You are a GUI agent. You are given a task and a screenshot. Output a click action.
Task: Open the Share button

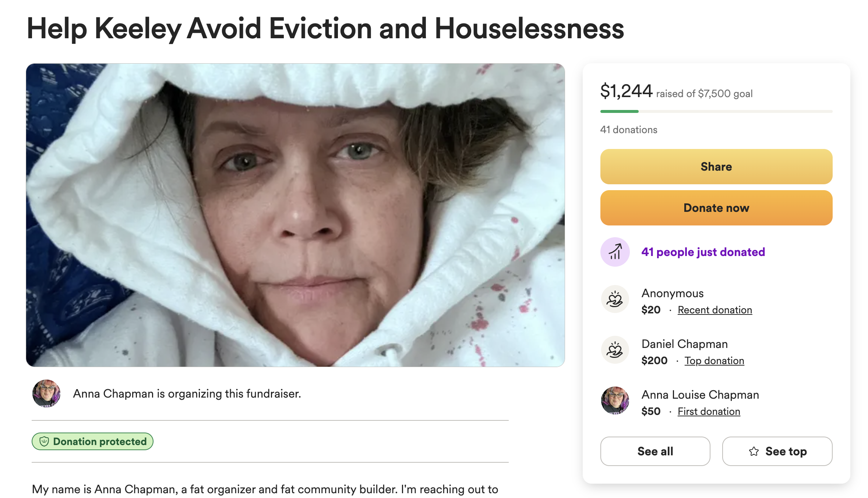(x=716, y=167)
